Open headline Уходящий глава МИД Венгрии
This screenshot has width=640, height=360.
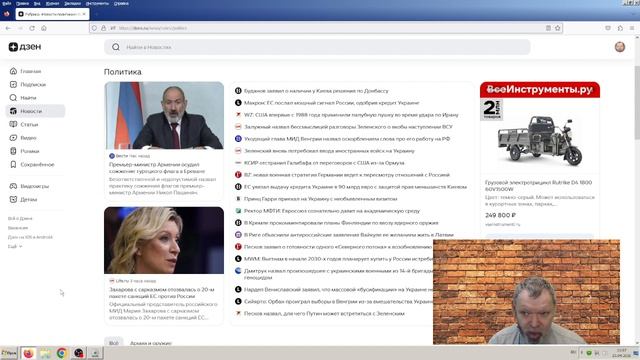pos(347,139)
